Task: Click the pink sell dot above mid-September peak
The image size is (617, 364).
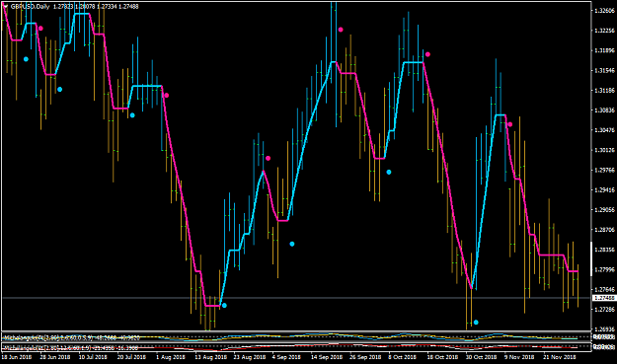Action: 341,30
